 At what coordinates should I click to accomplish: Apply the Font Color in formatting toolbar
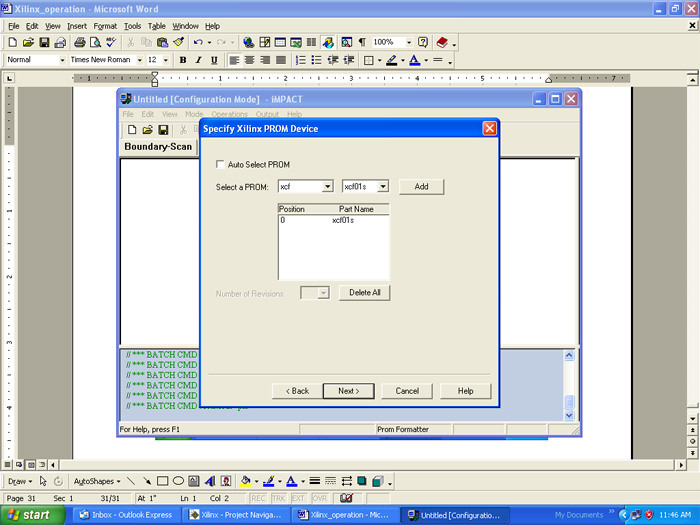click(415, 60)
